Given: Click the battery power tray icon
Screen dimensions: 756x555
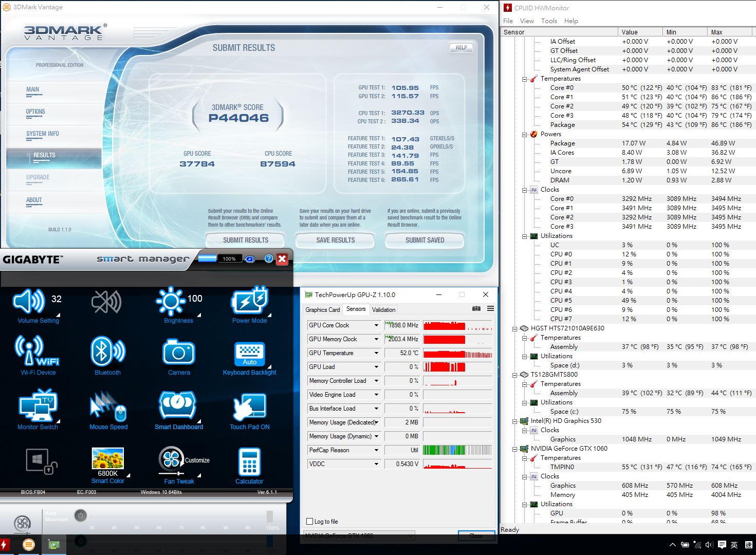Looking at the screenshot, I should 685,545.
